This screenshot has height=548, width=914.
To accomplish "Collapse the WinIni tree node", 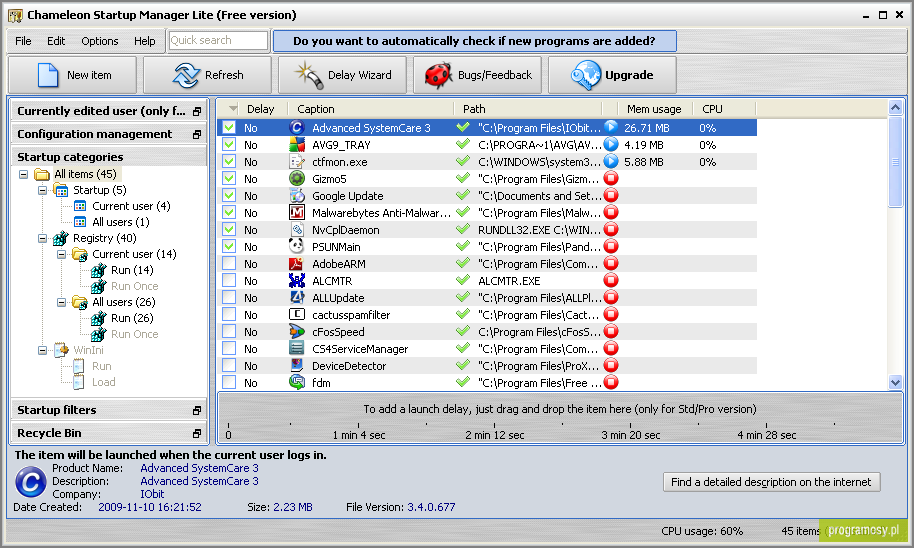I will (43, 350).
